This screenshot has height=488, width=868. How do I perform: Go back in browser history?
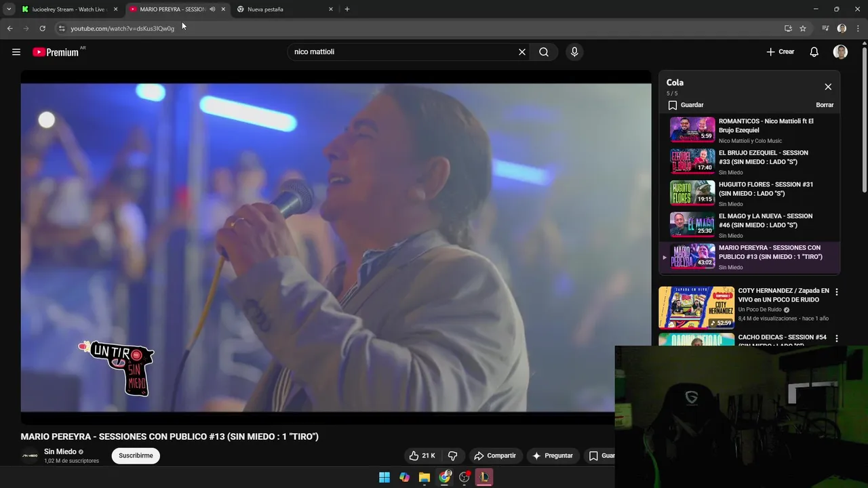click(9, 28)
